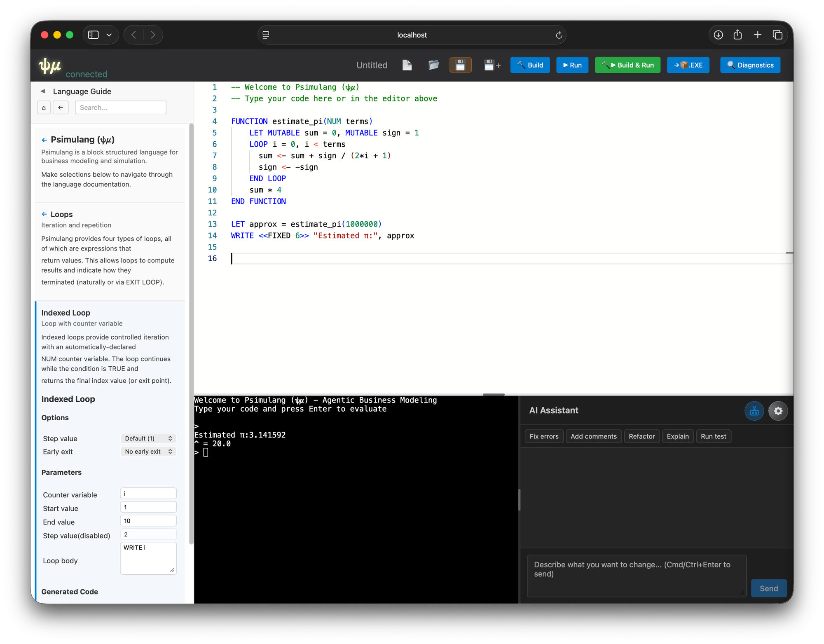Click the guide Home icon button

(x=44, y=108)
